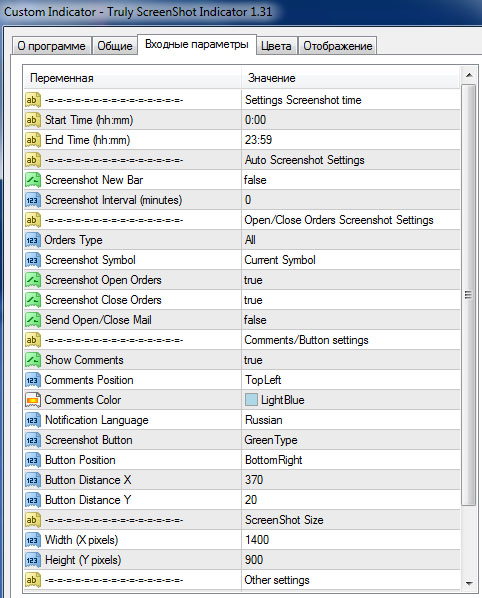Switch to the Общие tab
This screenshot has width=482, height=598.
(115, 46)
